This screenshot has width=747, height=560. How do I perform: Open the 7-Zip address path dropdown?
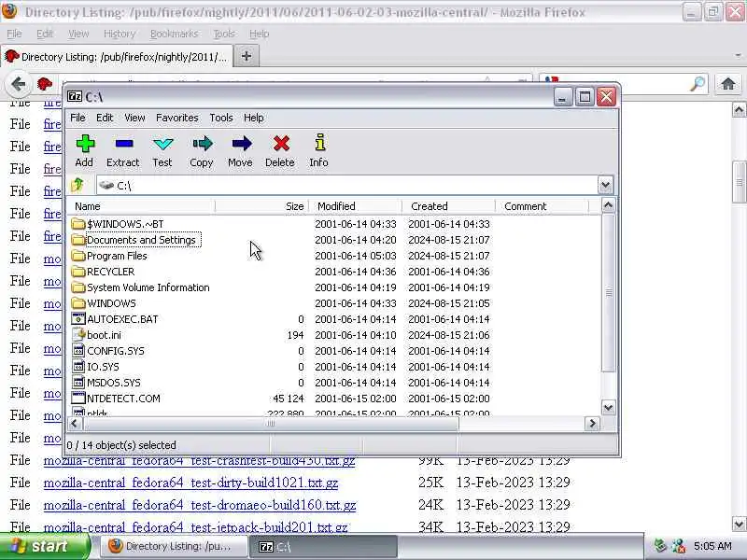[x=605, y=185]
